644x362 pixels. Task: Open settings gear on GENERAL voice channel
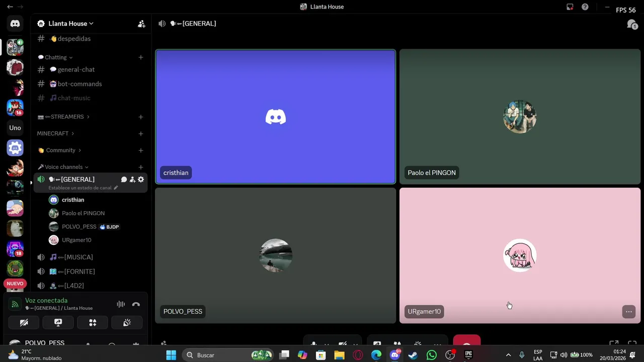[x=141, y=179]
